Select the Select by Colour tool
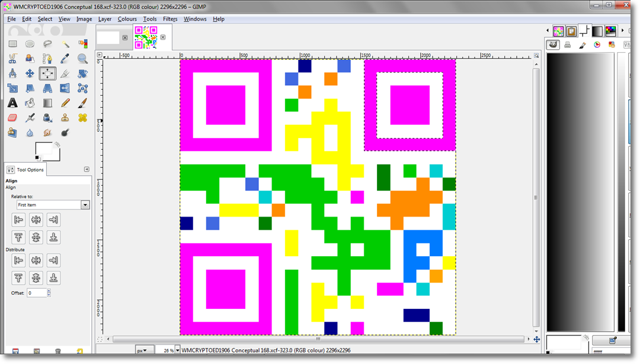The image size is (640, 364). (82, 44)
